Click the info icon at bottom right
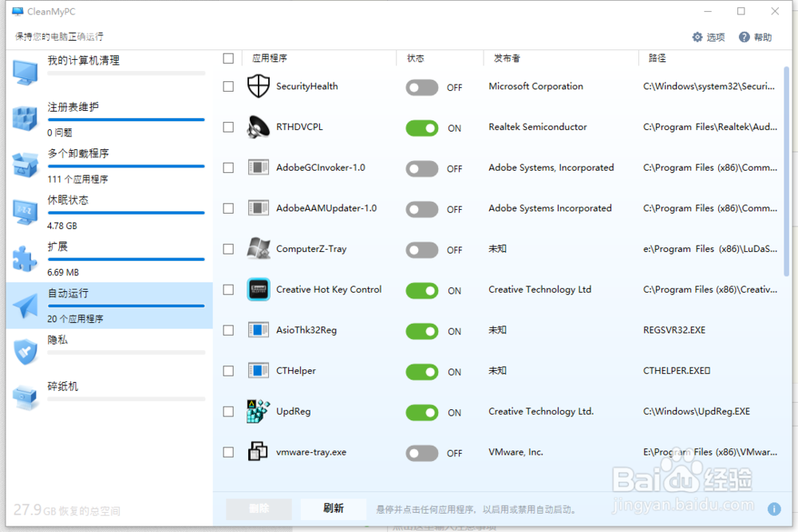This screenshot has height=532, width=798. (x=773, y=507)
